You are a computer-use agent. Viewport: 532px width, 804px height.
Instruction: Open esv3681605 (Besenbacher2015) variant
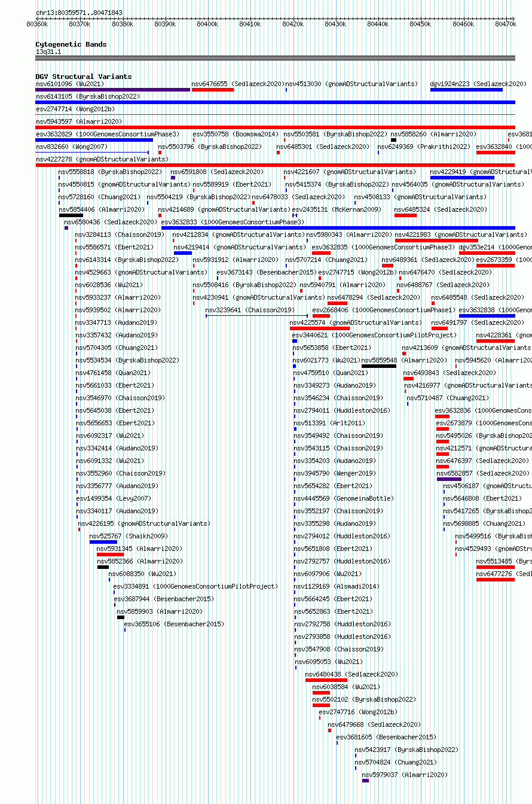(386, 737)
